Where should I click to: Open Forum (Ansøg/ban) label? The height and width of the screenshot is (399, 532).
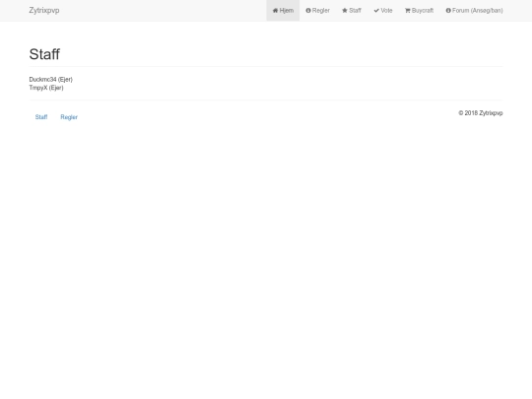(x=478, y=11)
